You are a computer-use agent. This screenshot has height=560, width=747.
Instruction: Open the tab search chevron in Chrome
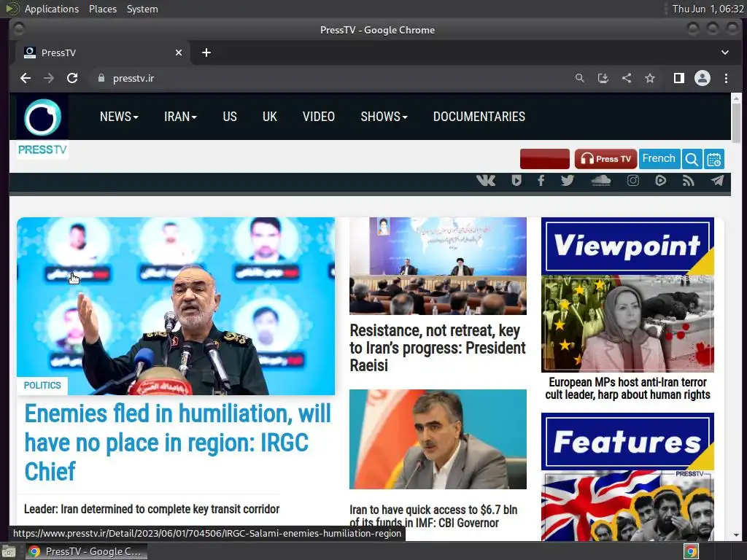pos(725,52)
